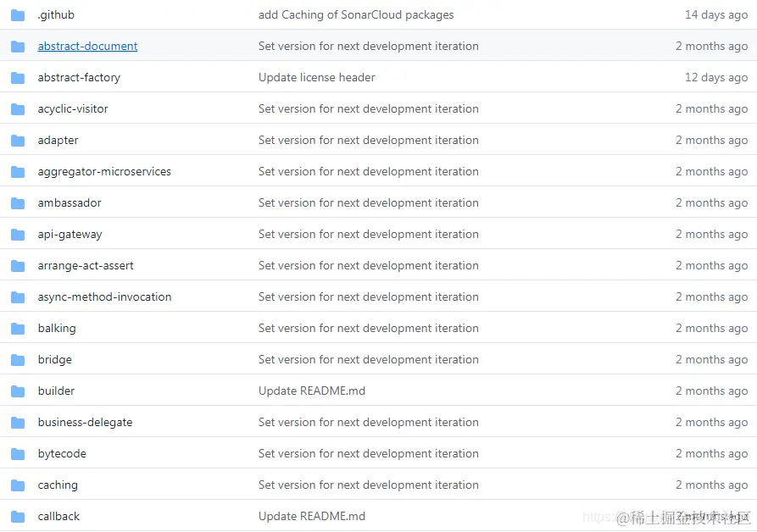Open business-delegate row's 'Set version' commit message
The height and width of the screenshot is (532, 757).
[x=369, y=423]
